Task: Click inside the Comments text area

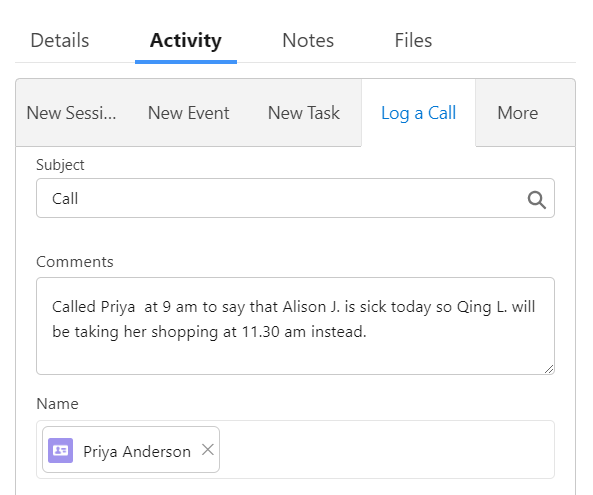Action: point(295,326)
